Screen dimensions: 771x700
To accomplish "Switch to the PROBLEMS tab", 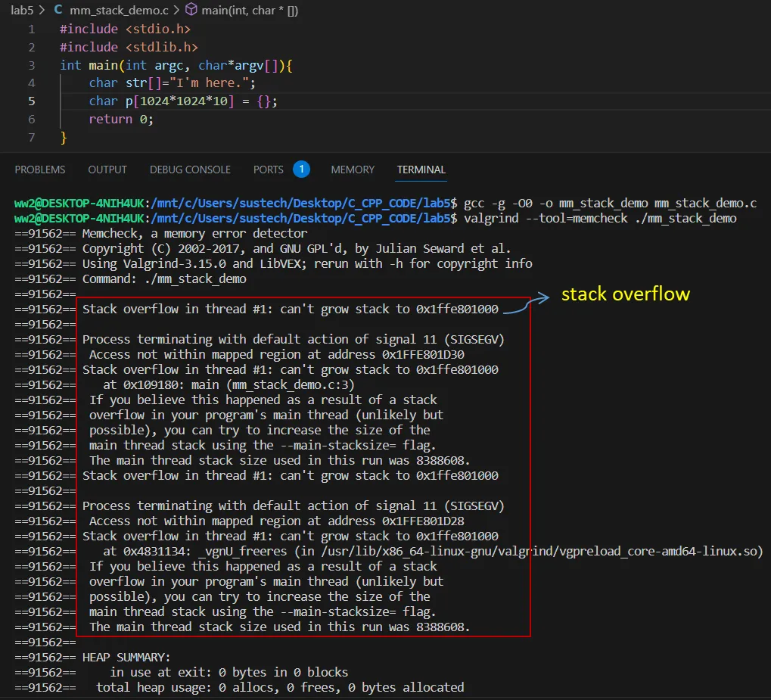I will [40, 170].
